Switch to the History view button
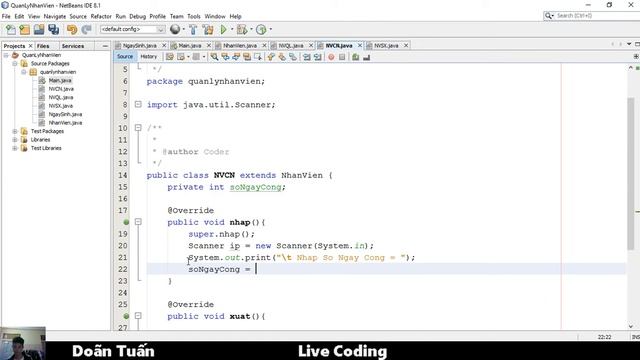The width and height of the screenshot is (640, 360). click(149, 57)
